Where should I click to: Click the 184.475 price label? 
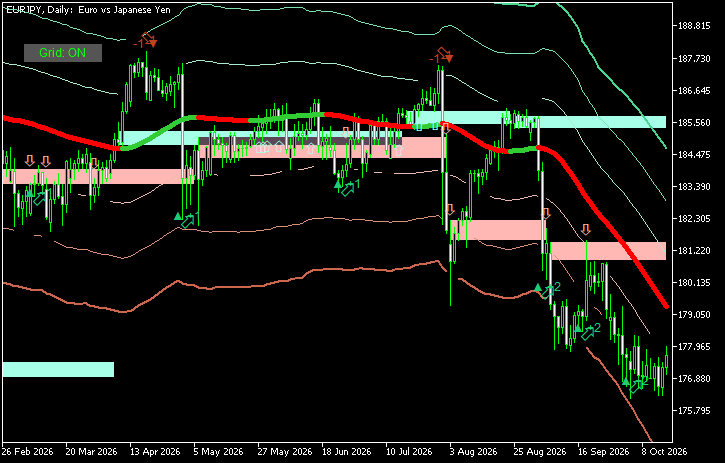[x=694, y=154]
